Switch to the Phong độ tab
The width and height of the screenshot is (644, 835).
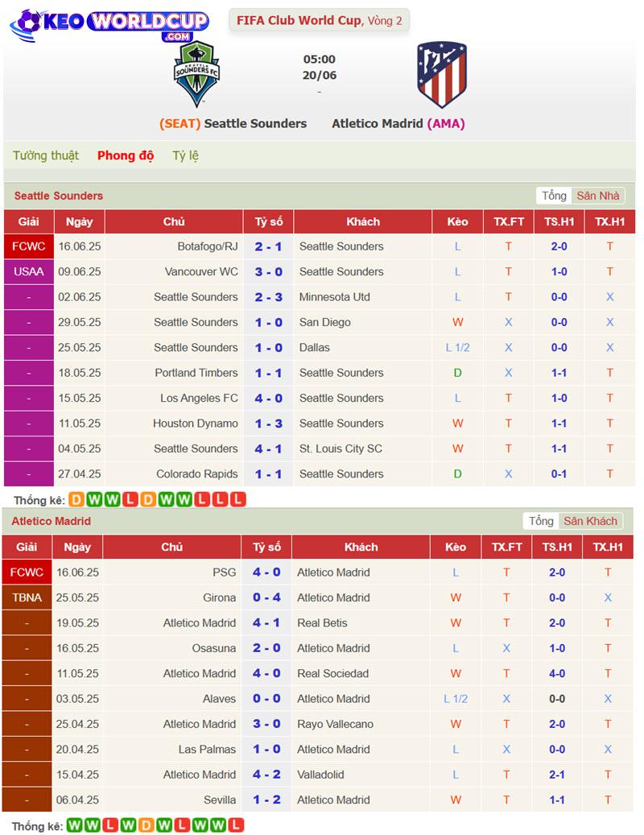(126, 155)
